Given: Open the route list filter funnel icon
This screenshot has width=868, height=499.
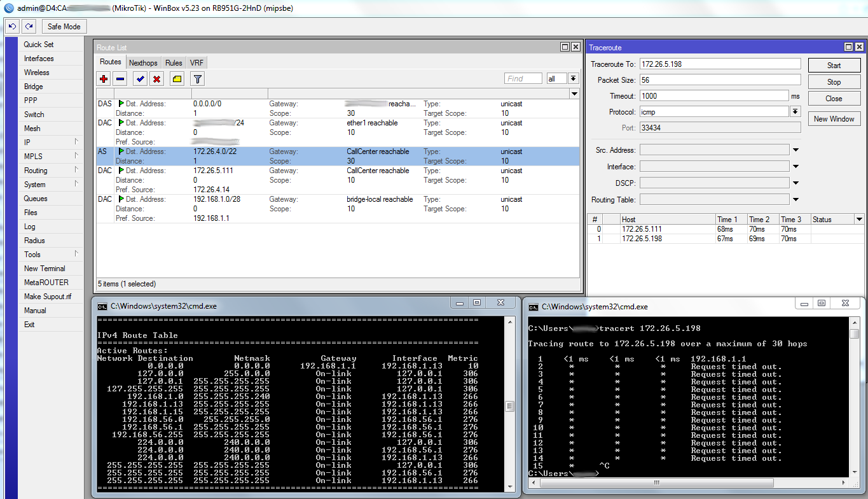Looking at the screenshot, I should (x=198, y=79).
